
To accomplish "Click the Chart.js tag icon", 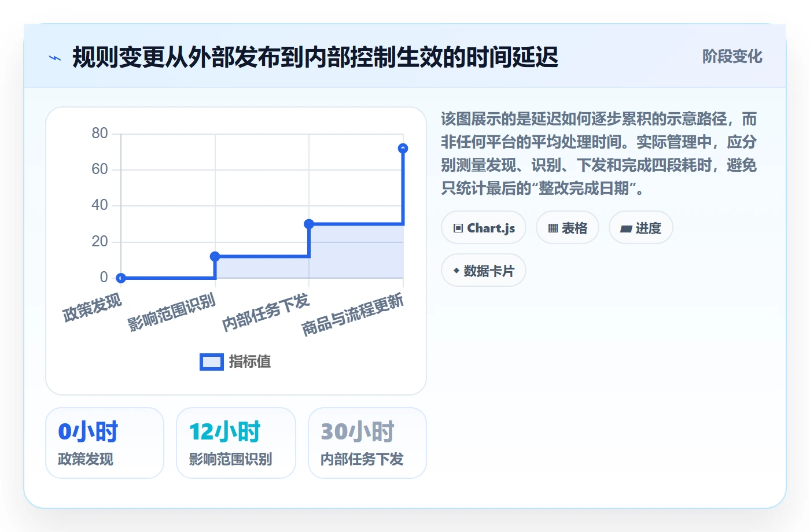I will point(458,228).
